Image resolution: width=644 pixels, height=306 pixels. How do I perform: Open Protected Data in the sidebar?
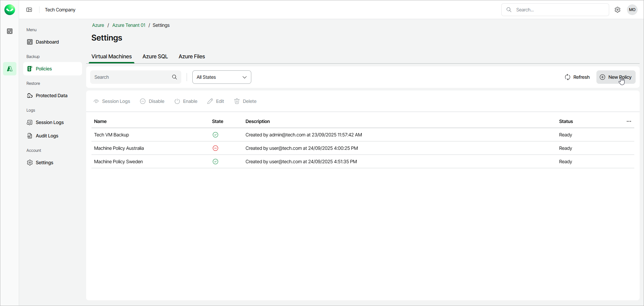tap(52, 96)
